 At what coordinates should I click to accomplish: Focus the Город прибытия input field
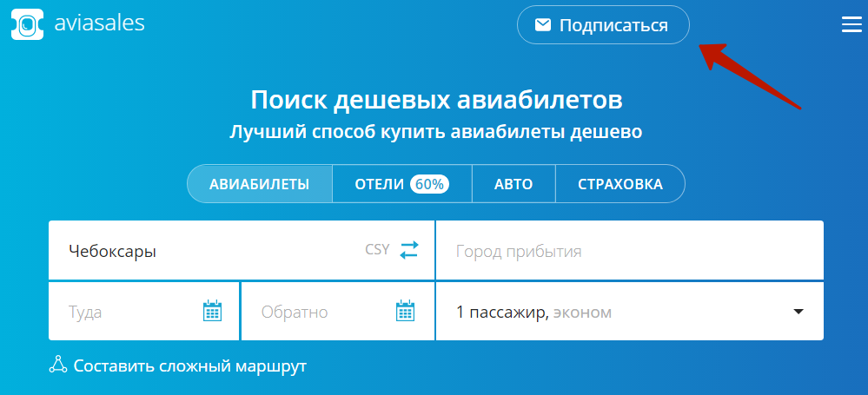[629, 251]
